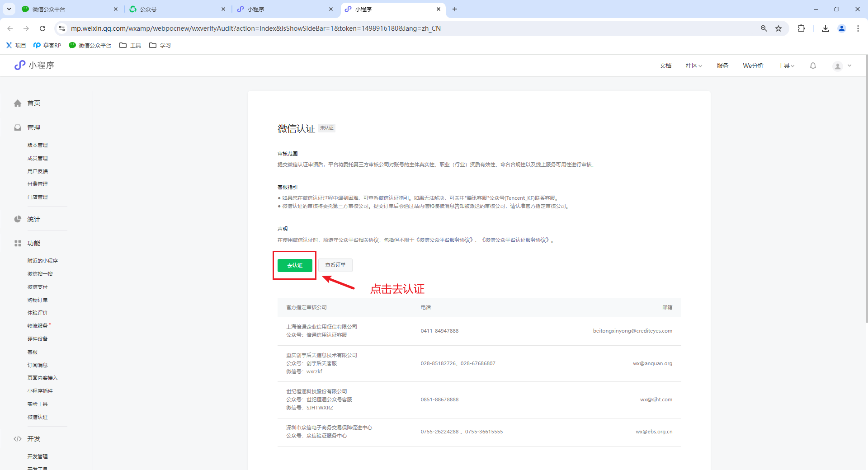Go back with the back arrow
The width and height of the screenshot is (868, 470).
[10, 28]
